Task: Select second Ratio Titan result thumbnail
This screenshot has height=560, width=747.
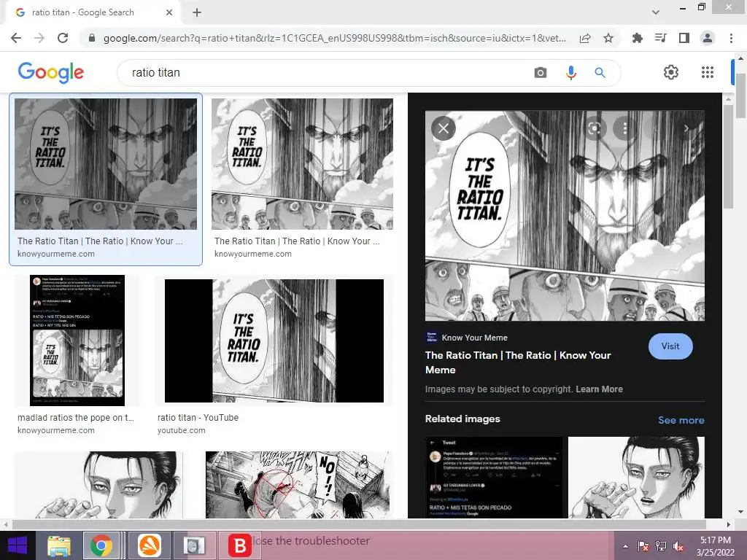Action: tap(302, 164)
